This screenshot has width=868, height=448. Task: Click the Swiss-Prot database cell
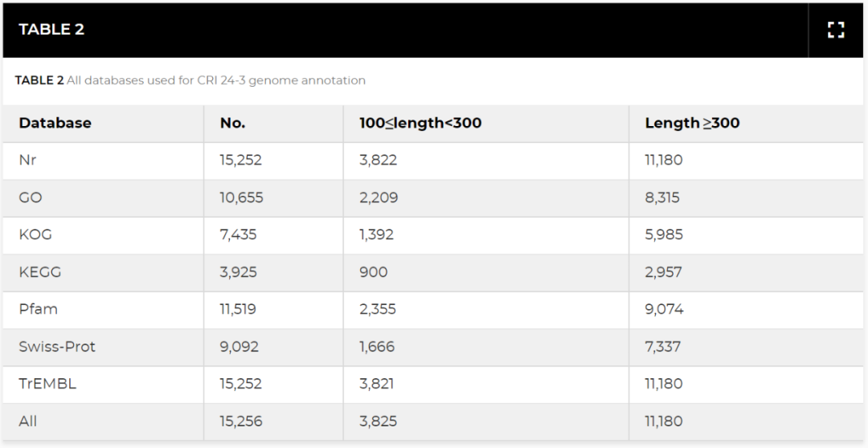coord(57,347)
